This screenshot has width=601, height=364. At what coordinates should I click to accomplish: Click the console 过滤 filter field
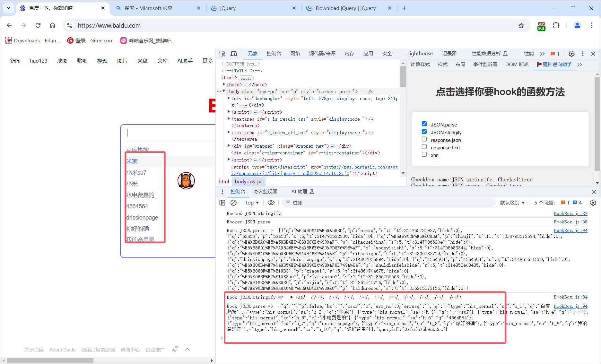click(x=388, y=203)
